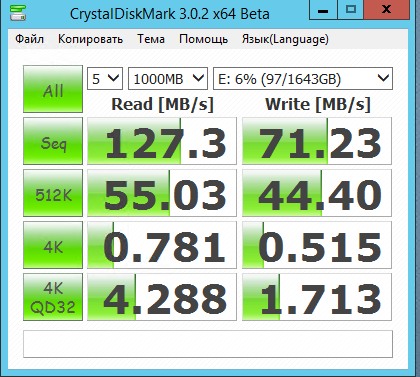
Task: Open the Файл menu
Action: 29,39
